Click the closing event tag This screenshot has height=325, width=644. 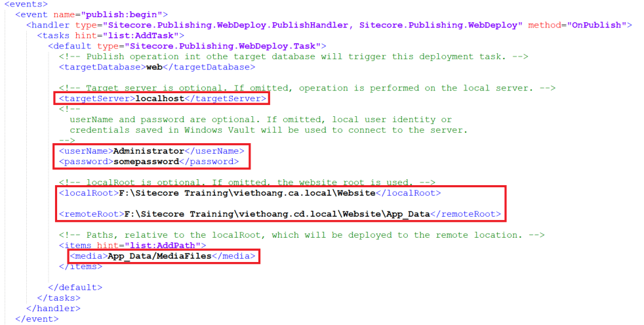(x=37, y=318)
